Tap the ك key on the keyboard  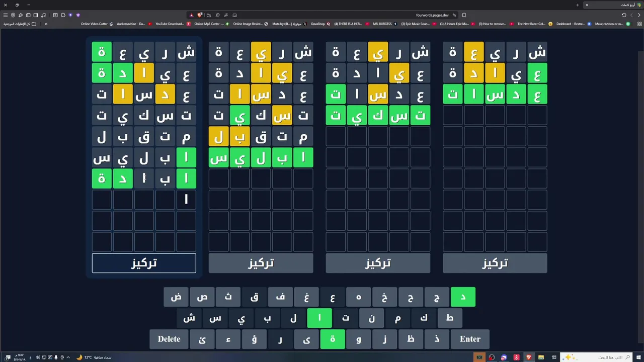424,318
